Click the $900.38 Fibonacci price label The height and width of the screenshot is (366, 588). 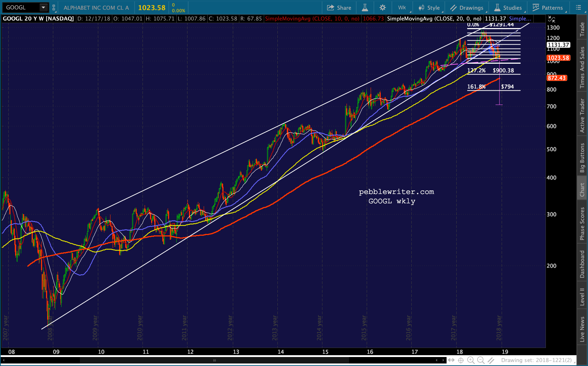[x=503, y=71]
